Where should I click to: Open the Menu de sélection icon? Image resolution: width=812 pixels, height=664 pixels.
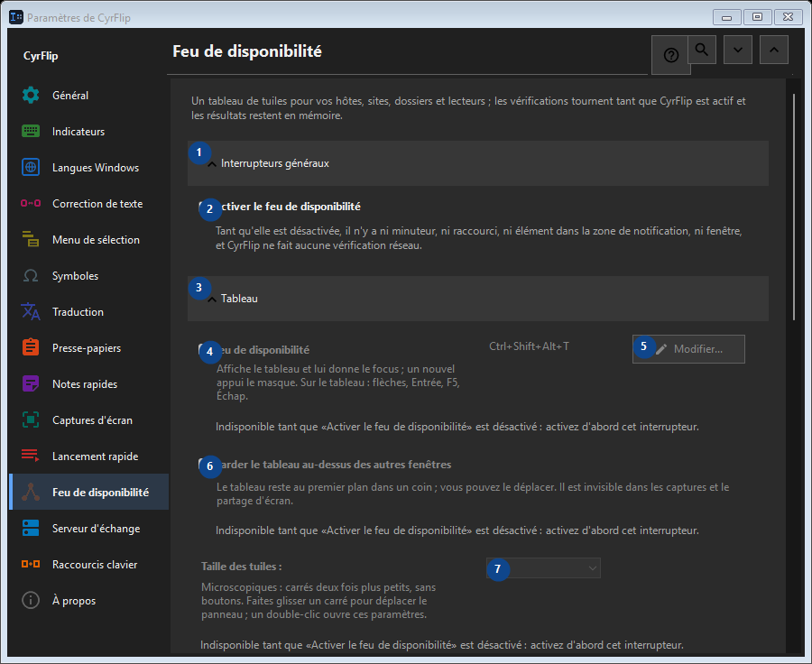coord(31,239)
